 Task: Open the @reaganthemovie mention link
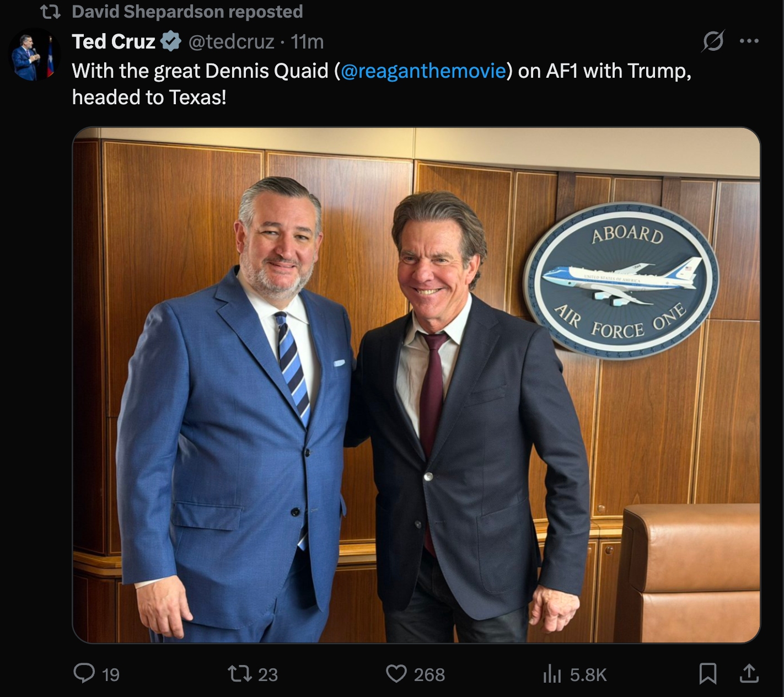click(423, 71)
